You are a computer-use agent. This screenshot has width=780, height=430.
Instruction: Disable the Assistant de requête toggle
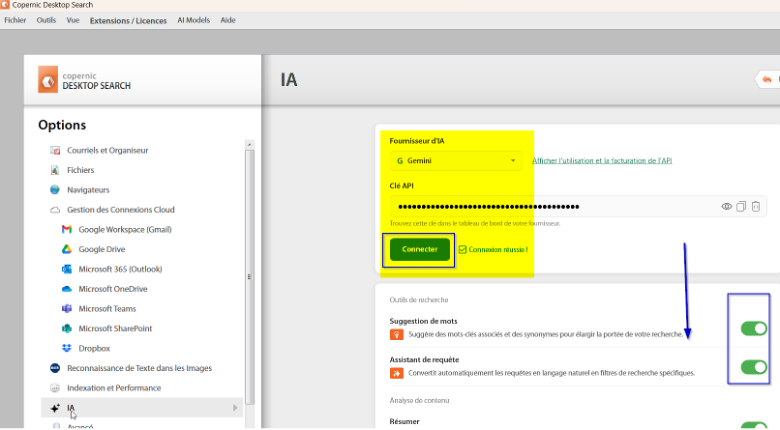[754, 367]
